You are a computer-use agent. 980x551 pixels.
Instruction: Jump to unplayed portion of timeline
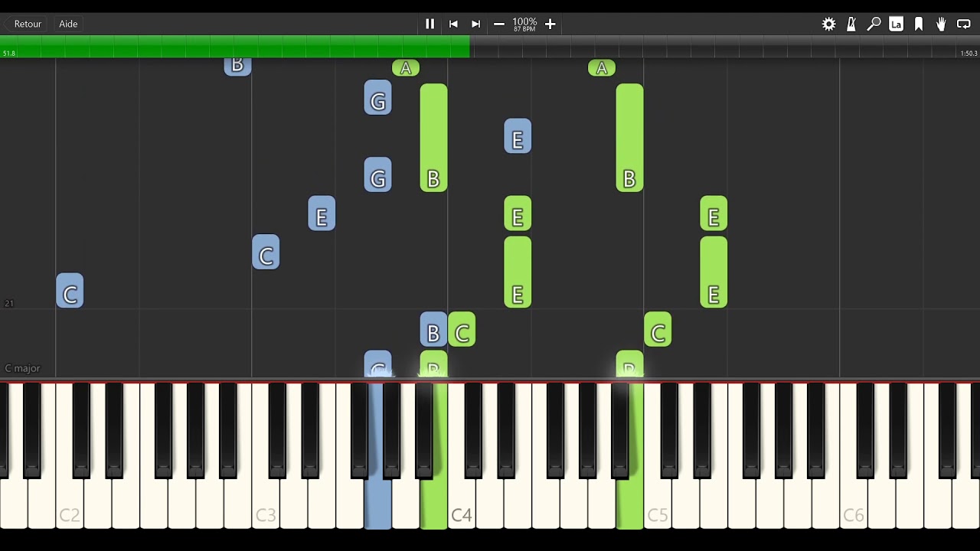724,46
